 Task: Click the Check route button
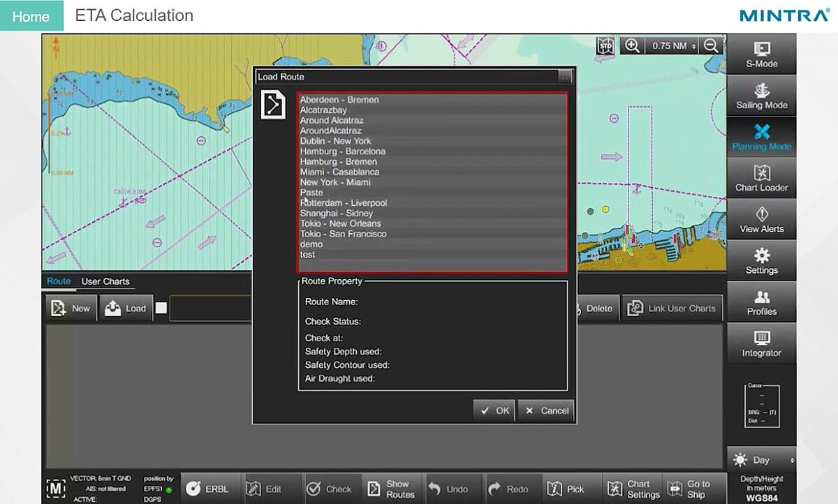tap(330, 489)
